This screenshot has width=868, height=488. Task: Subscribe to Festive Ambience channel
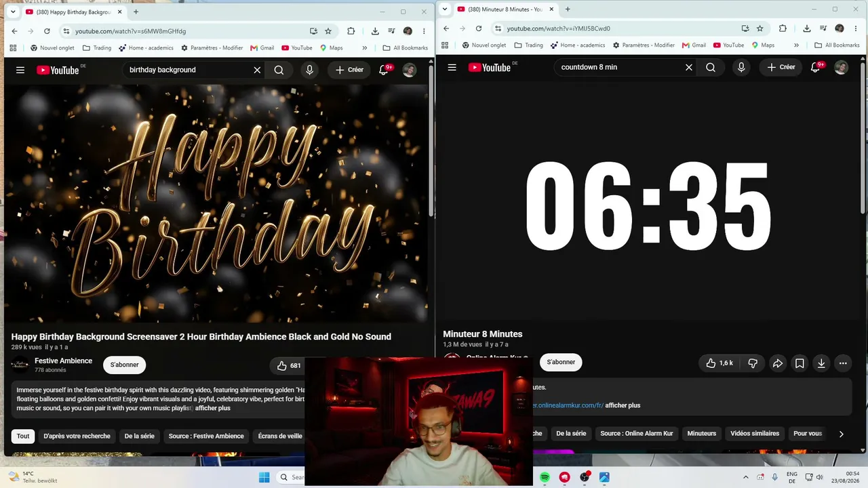coord(125,365)
